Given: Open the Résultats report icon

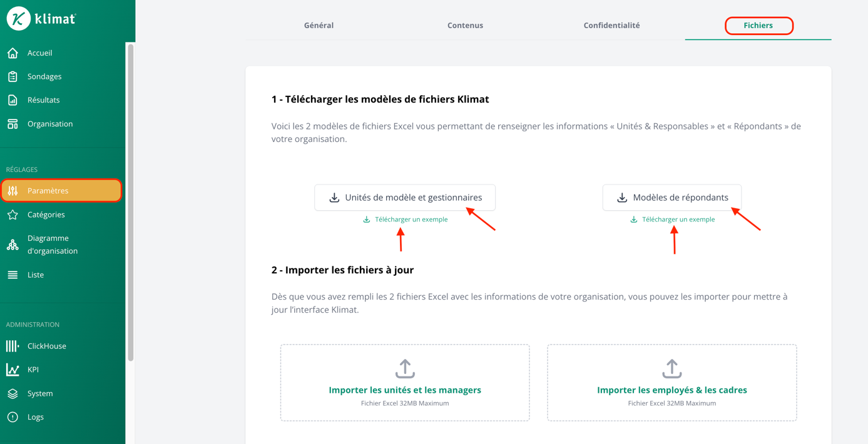Looking at the screenshot, I should point(13,100).
